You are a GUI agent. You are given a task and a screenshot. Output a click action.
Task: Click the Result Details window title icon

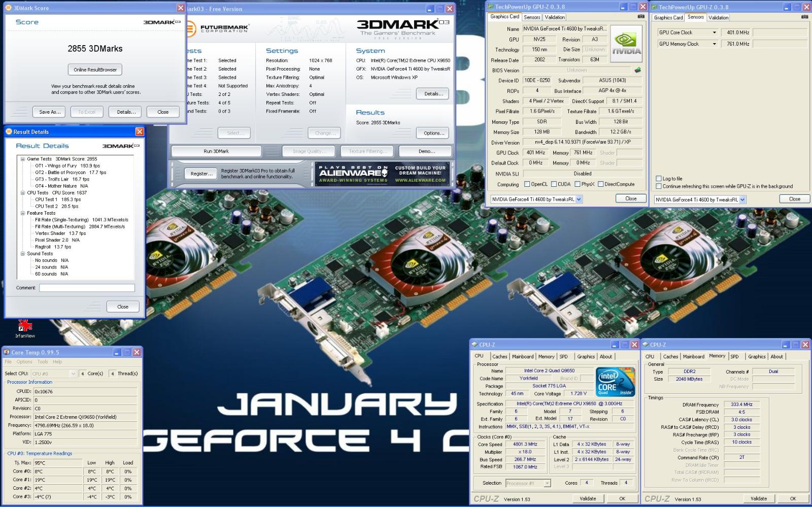pyautogui.click(x=9, y=131)
